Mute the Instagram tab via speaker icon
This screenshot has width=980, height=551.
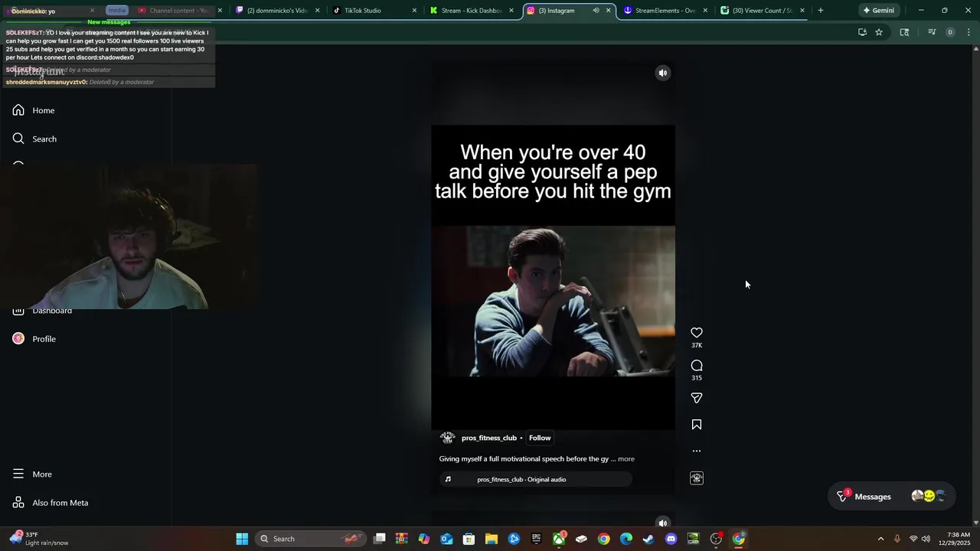(x=596, y=11)
